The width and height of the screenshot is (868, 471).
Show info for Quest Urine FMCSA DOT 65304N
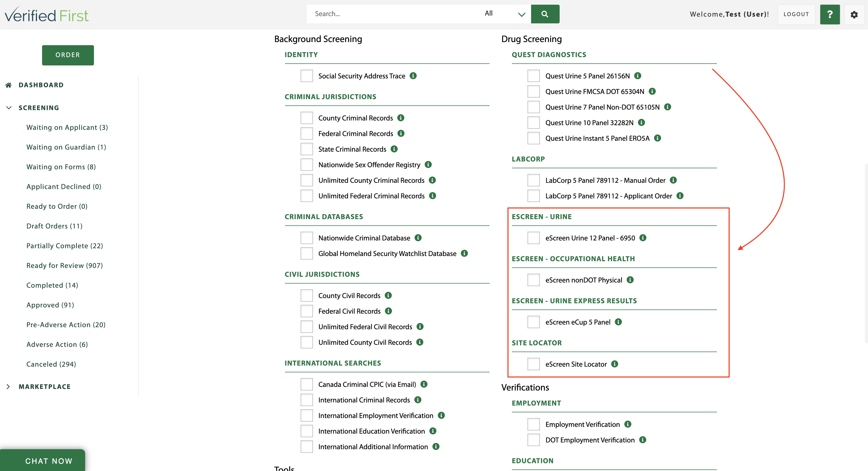(652, 91)
